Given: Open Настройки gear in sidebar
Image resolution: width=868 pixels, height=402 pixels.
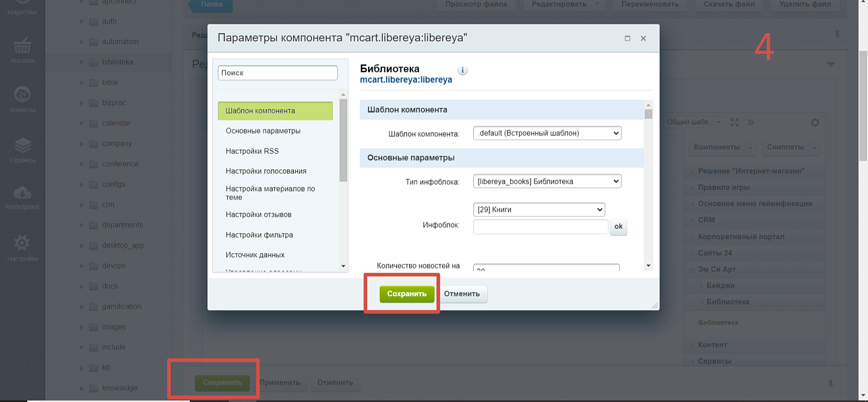Looking at the screenshot, I should (x=23, y=247).
